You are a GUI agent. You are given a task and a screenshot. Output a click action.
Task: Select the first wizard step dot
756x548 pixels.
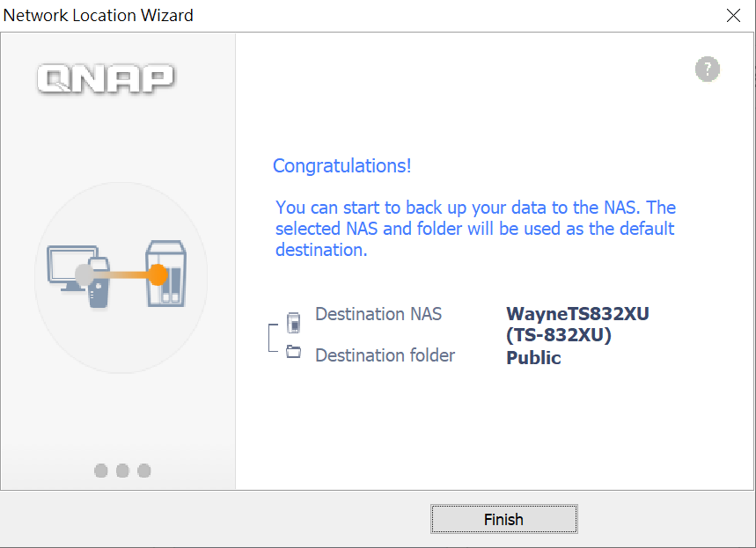(100, 471)
